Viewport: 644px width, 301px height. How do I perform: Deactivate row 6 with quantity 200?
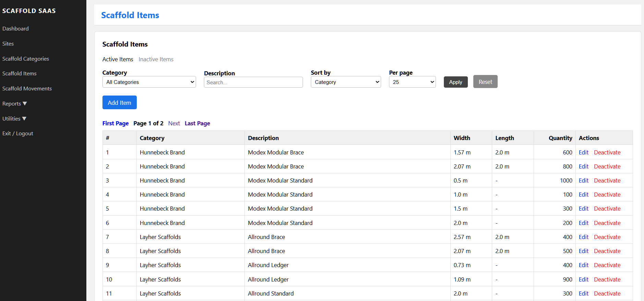pos(607,223)
